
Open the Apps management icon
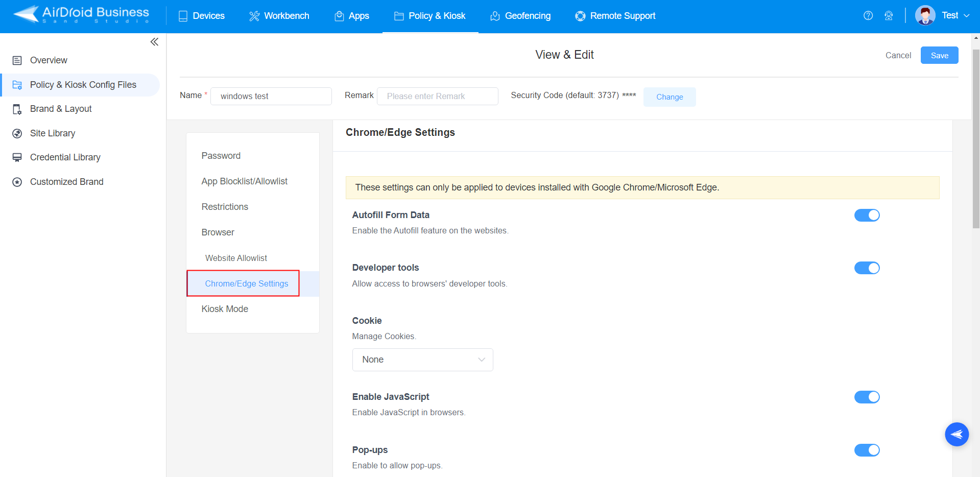coord(338,16)
